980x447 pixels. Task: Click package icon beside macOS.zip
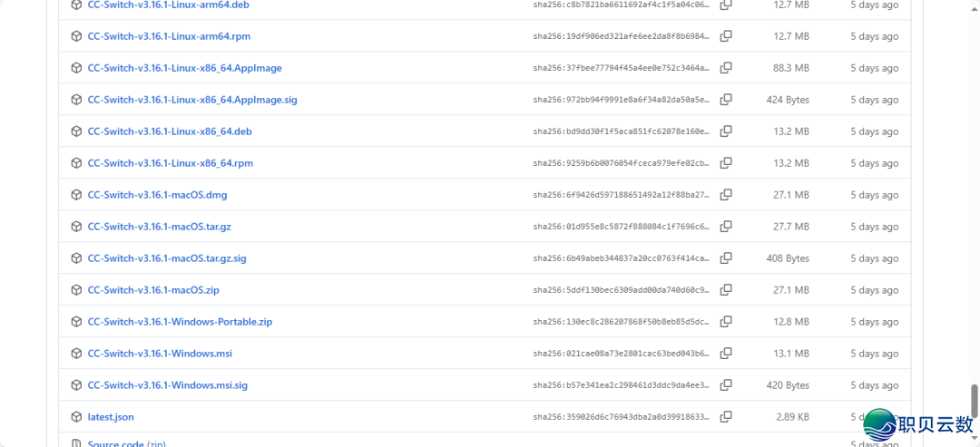(76, 290)
